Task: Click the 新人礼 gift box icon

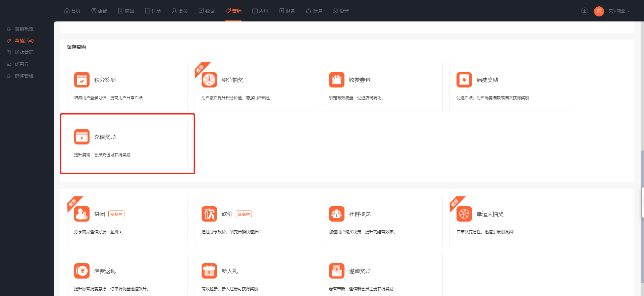Action: 209,271
